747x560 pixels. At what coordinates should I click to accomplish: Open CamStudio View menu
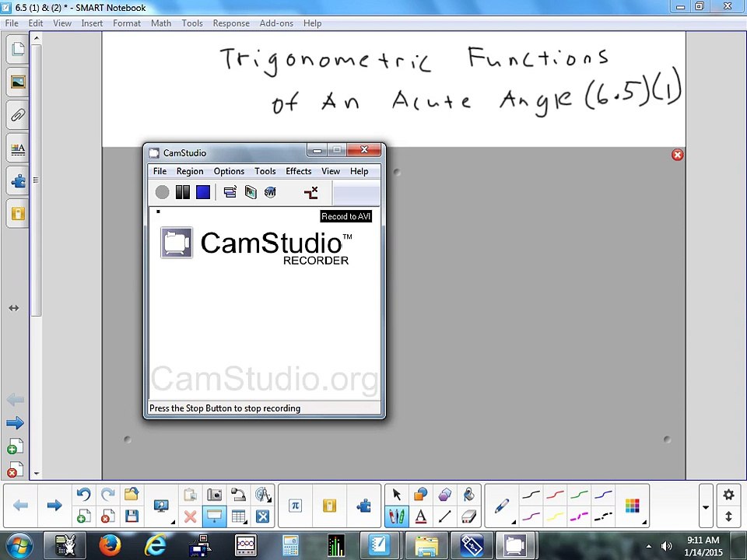tap(331, 171)
